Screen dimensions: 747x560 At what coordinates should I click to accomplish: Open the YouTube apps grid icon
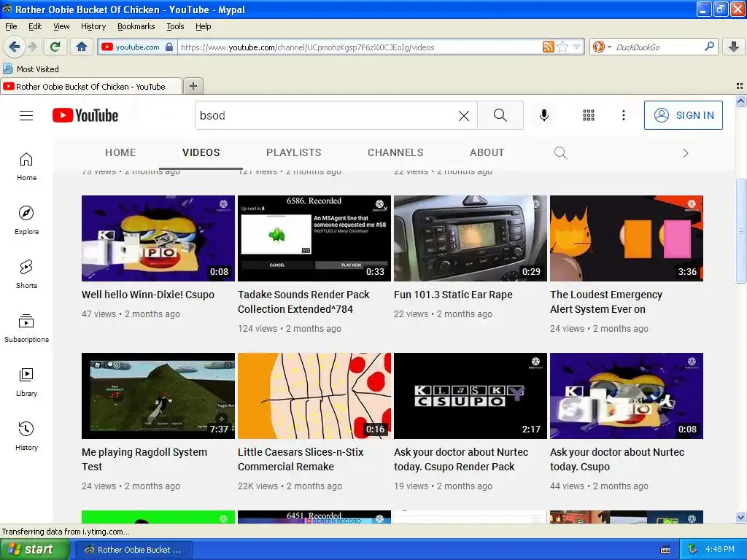point(589,115)
